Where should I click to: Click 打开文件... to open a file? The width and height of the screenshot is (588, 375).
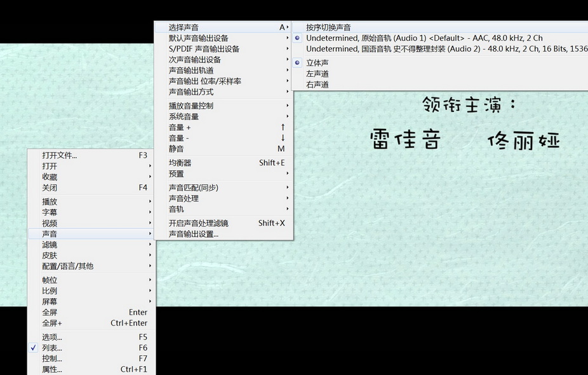click(59, 155)
